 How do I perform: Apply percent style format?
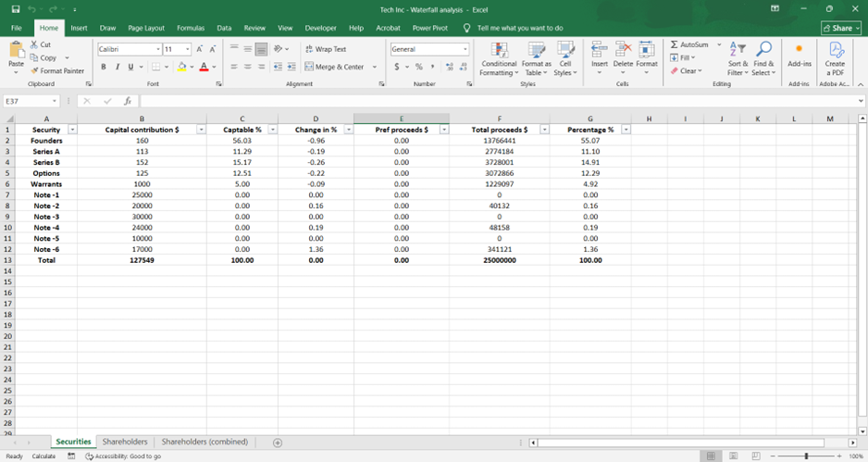[x=419, y=67]
